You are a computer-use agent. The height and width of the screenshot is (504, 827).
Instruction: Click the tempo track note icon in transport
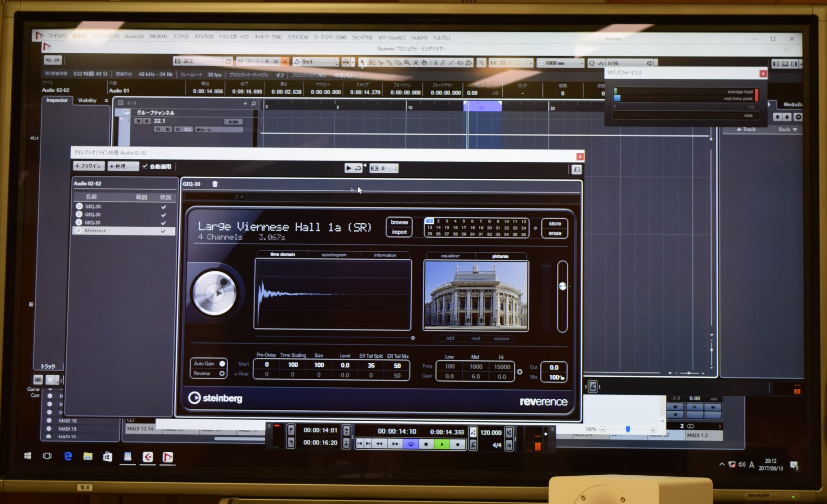point(473,432)
